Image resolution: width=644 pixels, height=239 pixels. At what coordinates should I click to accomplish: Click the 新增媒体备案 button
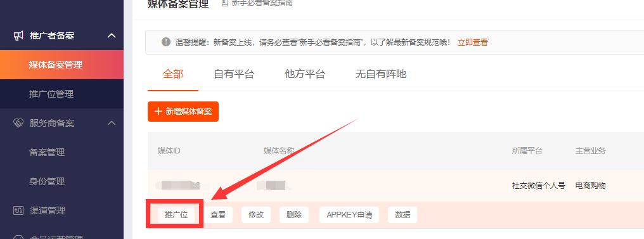pyautogui.click(x=183, y=112)
